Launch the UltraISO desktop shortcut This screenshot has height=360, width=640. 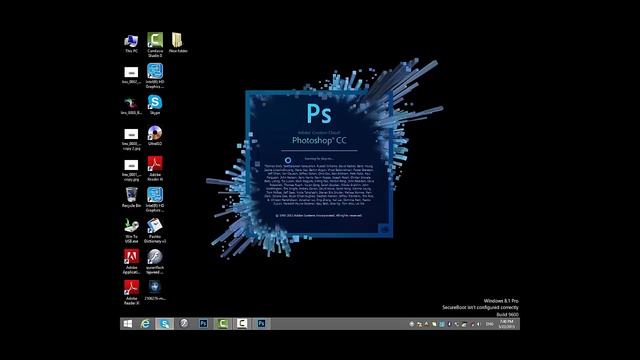coord(155,136)
